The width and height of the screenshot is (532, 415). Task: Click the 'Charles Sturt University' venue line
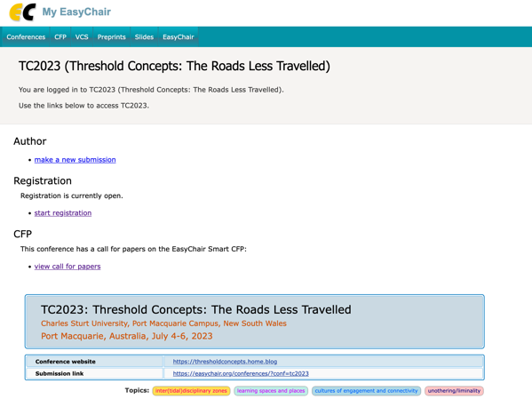(x=163, y=323)
